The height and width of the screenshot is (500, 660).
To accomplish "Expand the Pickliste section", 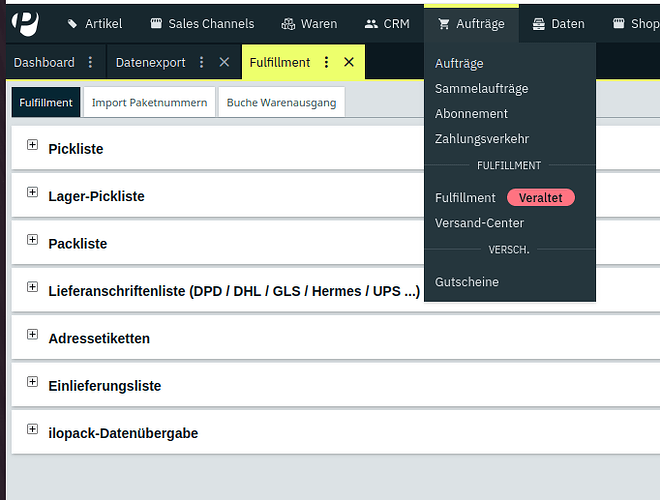I will pos(32,146).
